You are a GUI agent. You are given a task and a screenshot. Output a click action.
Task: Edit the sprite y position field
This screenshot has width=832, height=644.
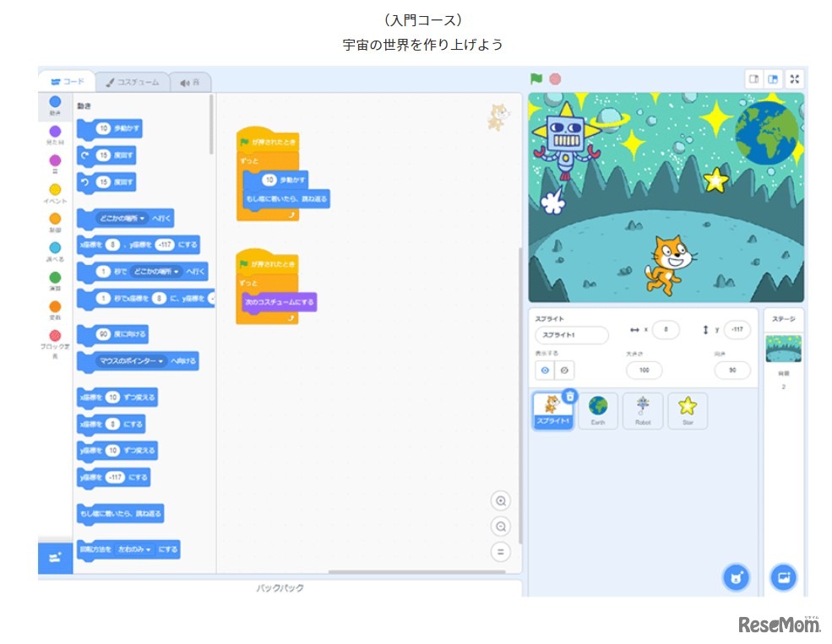click(737, 329)
